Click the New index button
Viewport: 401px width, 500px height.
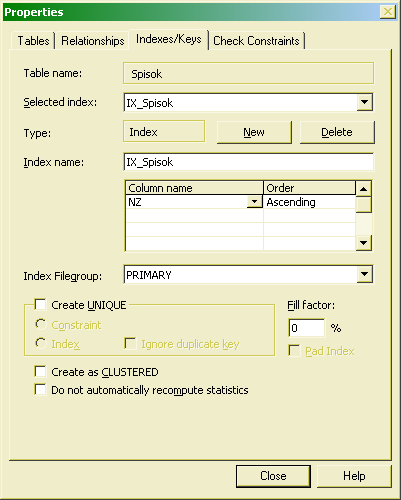click(254, 132)
